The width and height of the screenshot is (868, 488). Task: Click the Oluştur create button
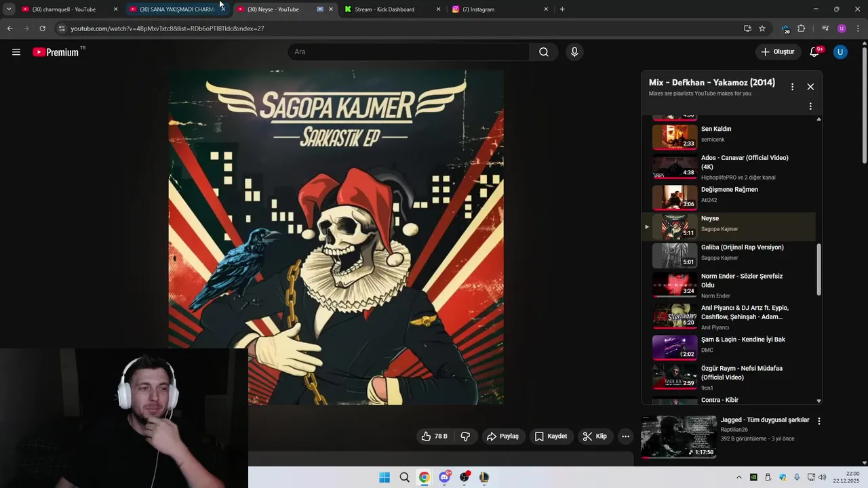pos(777,52)
